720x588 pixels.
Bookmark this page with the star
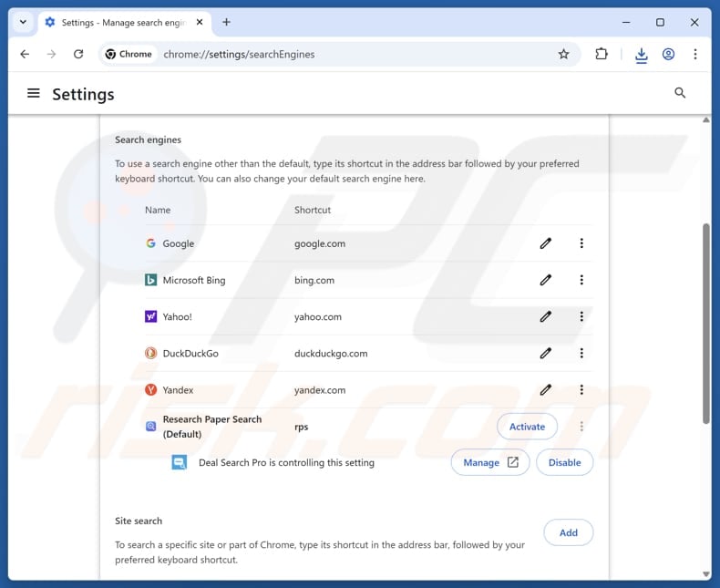click(563, 54)
